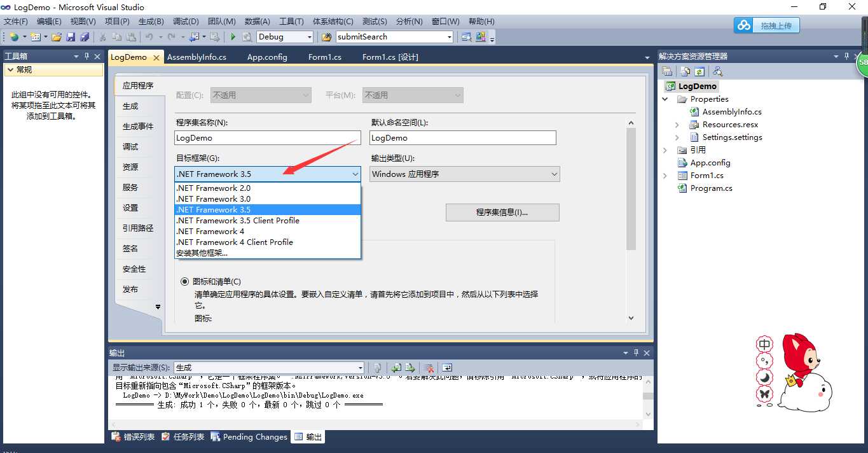Click the Navigate Forward toolbar icon
The image size is (868, 453).
coord(215,37)
